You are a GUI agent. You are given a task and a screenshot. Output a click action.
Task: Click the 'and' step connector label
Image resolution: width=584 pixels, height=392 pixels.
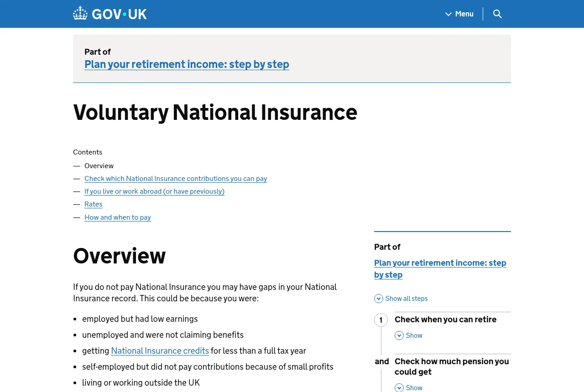pos(382,361)
